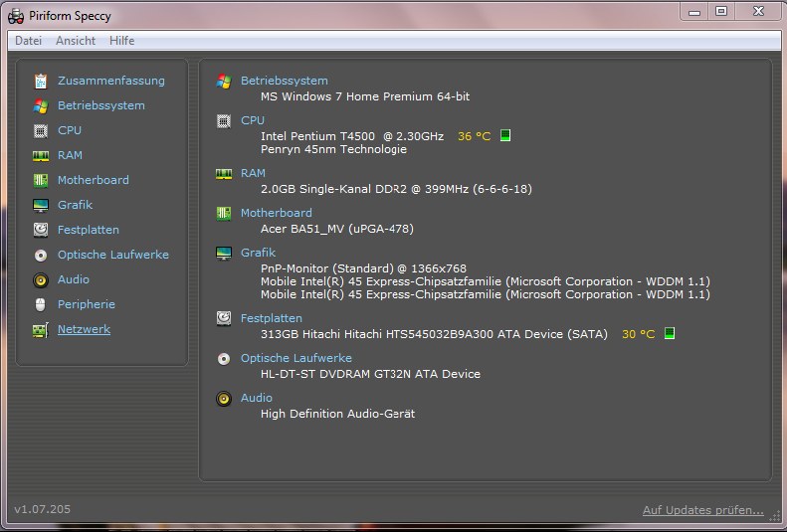The image size is (787, 532).
Task: Open Peripherie section from sidebar
Action: pyautogui.click(x=87, y=304)
